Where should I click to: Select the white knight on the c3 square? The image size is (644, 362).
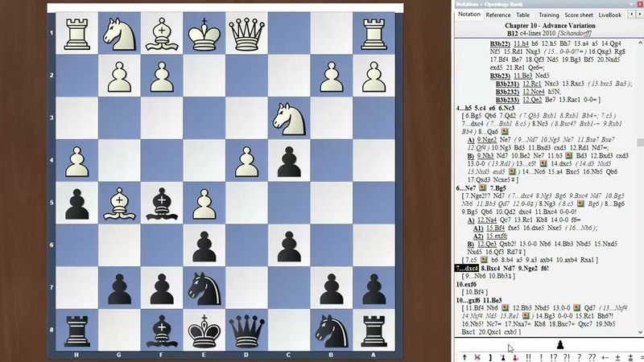click(288, 118)
